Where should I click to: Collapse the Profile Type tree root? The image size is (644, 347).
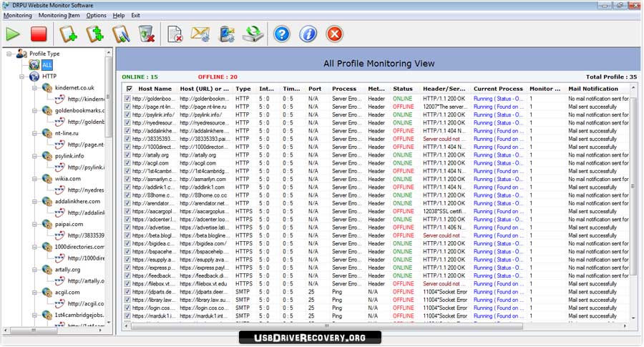9,54
